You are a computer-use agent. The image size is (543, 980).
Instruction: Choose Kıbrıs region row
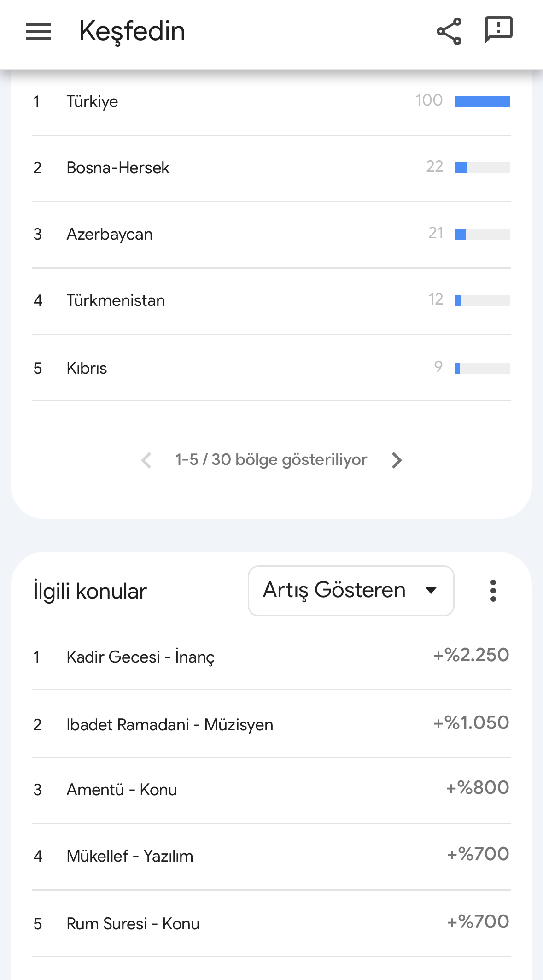click(x=271, y=368)
